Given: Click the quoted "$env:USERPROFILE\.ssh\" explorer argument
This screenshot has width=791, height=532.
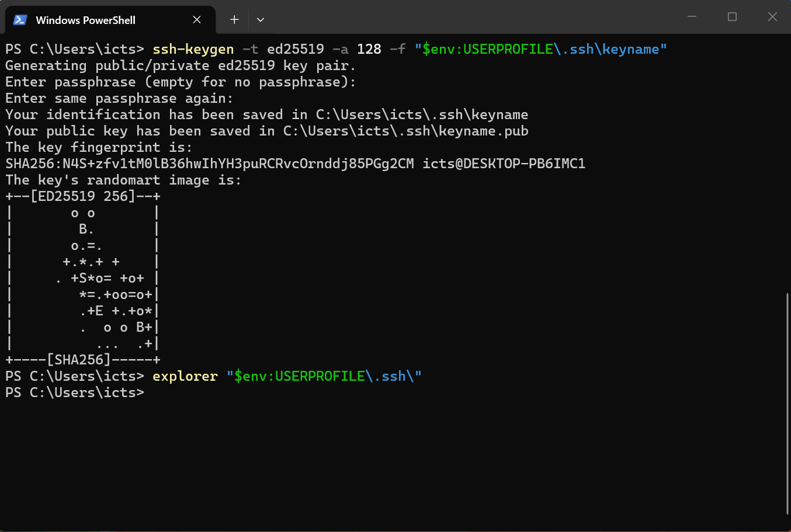Looking at the screenshot, I should click(324, 377).
